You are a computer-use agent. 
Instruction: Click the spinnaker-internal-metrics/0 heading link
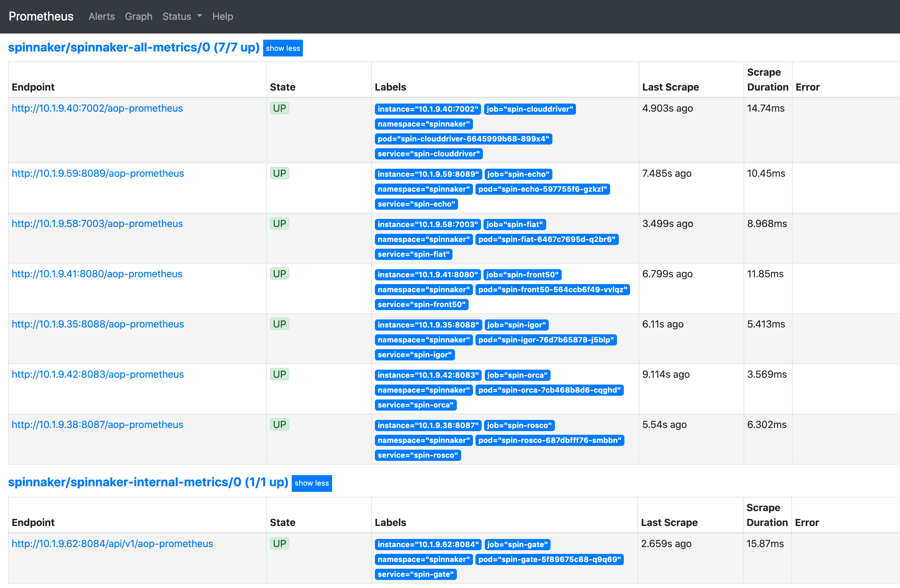point(148,482)
